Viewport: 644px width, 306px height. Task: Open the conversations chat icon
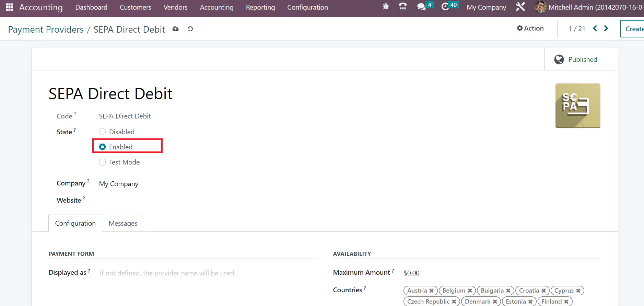tap(421, 7)
